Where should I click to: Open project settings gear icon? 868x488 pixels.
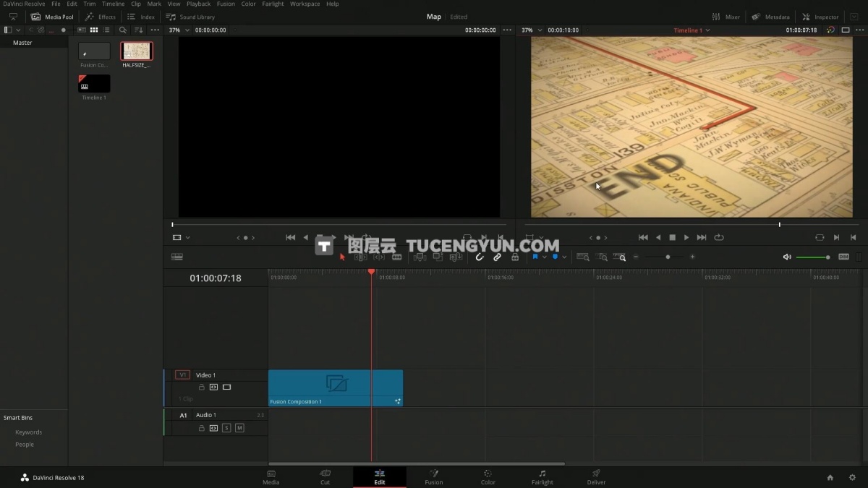pos(852,477)
